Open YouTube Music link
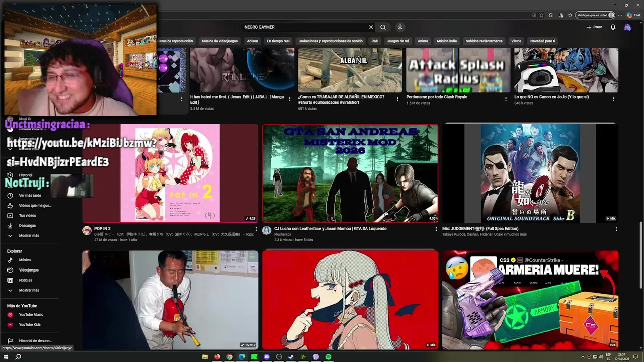 click(x=29, y=315)
